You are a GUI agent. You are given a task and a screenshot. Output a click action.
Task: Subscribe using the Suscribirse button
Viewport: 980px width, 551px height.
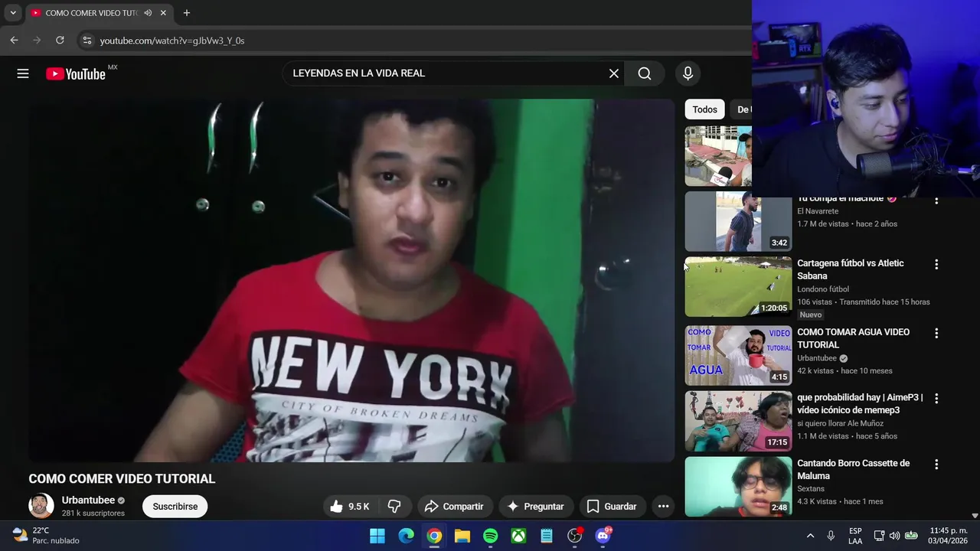click(175, 507)
